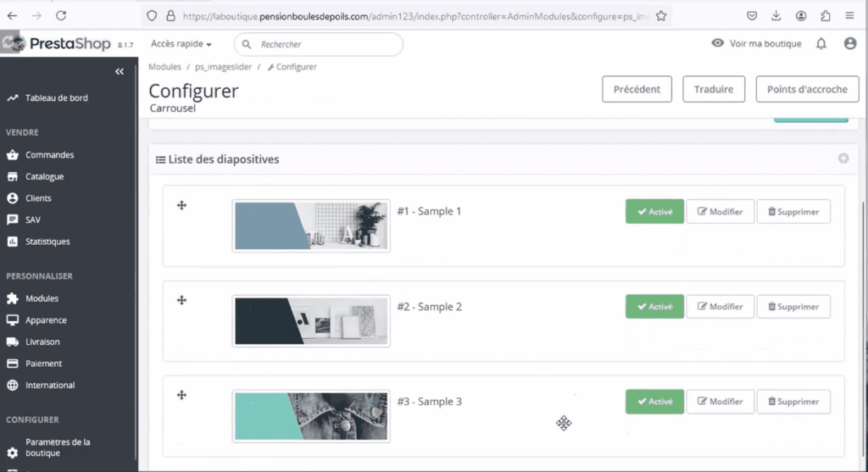Open the Commandes menu item
The image size is (868, 472).
click(x=49, y=155)
